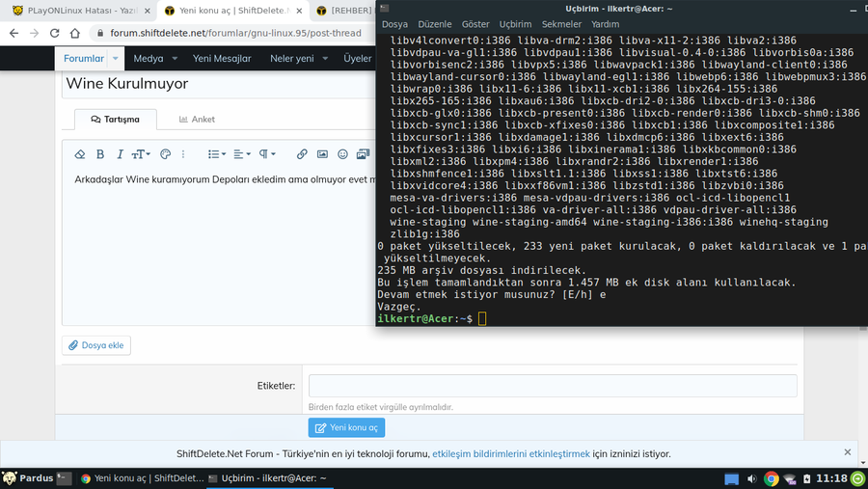This screenshot has width=868, height=489.
Task: Expand the Forumlar dropdown arrow
Action: (115, 58)
